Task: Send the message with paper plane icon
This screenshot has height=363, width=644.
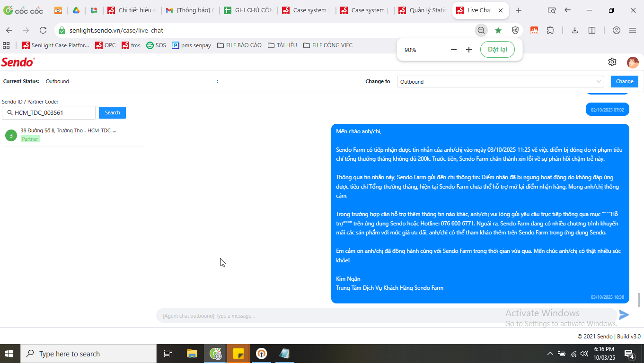Action: pyautogui.click(x=624, y=315)
